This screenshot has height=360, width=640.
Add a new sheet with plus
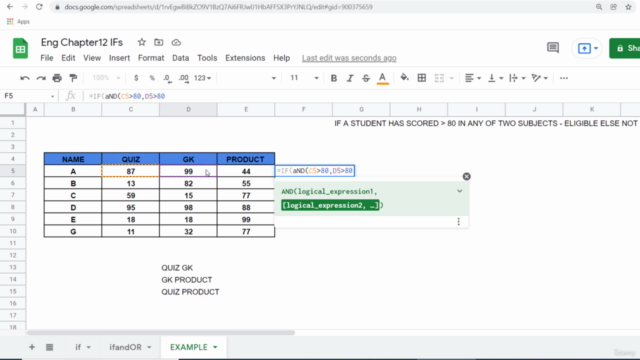(x=32, y=347)
